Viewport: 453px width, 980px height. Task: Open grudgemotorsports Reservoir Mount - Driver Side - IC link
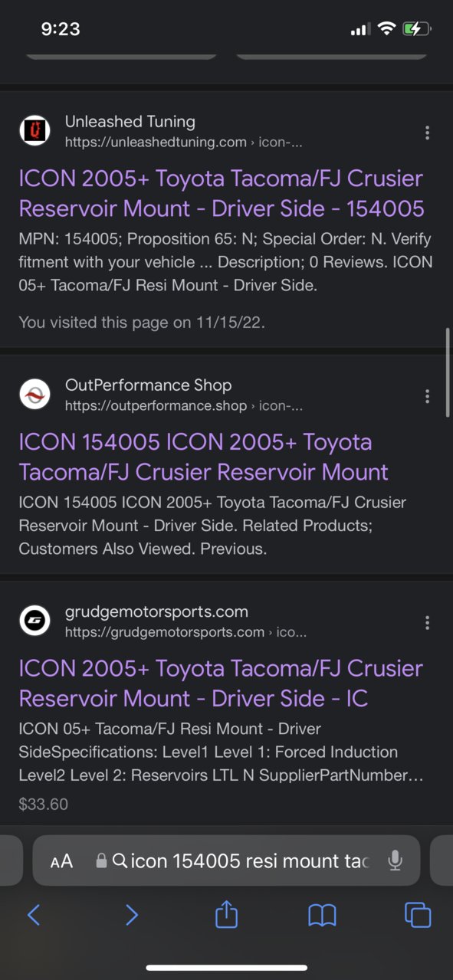coord(221,683)
